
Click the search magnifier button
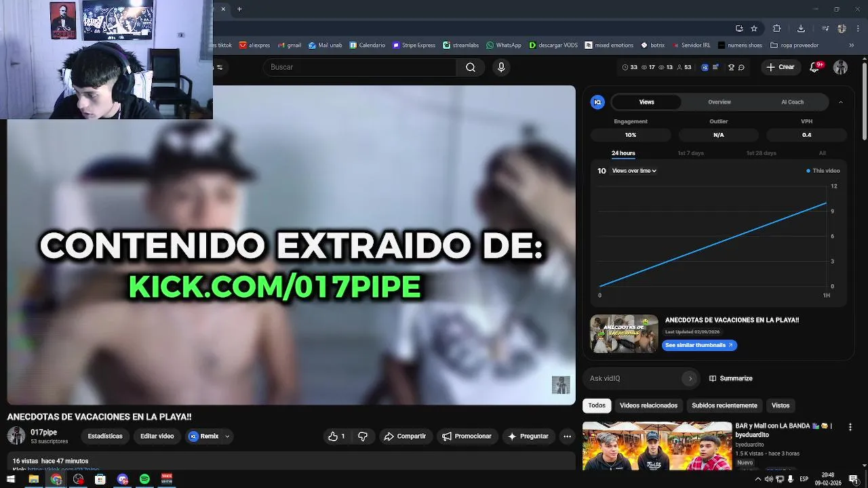click(471, 67)
